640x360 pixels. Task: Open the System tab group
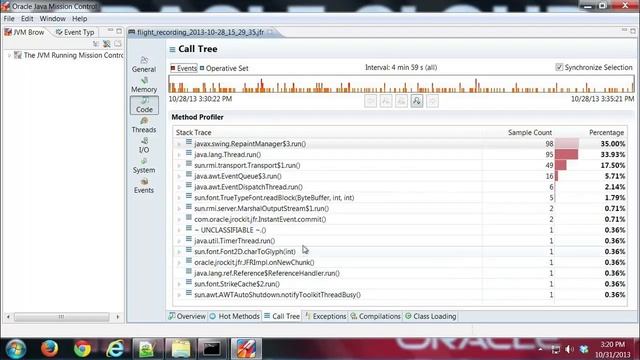[x=144, y=166]
